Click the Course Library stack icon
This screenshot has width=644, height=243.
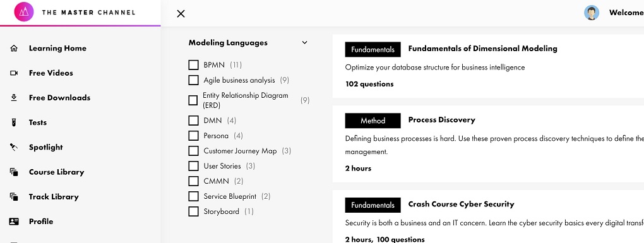[x=14, y=172]
